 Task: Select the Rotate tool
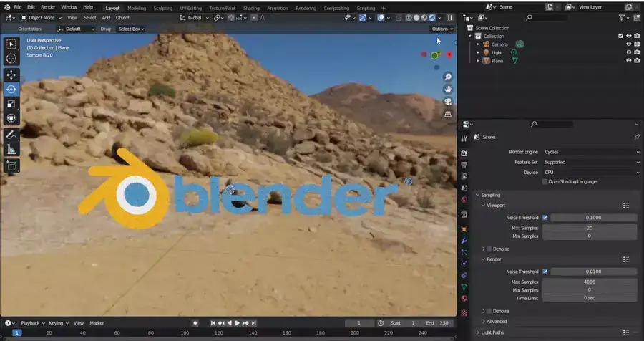11,90
